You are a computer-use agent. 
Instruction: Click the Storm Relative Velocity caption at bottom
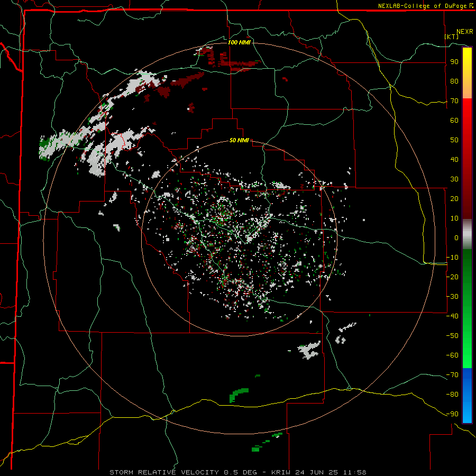[237, 472]
